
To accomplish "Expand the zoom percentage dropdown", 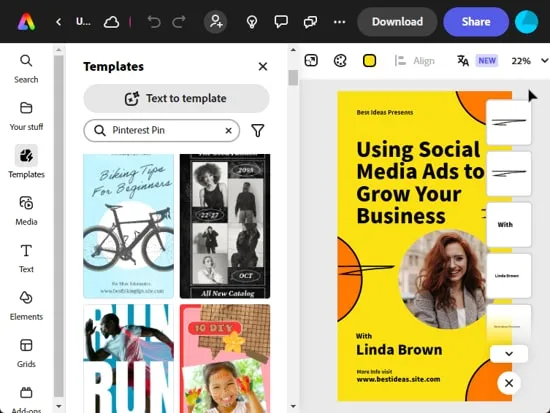I will pyautogui.click(x=544, y=61).
